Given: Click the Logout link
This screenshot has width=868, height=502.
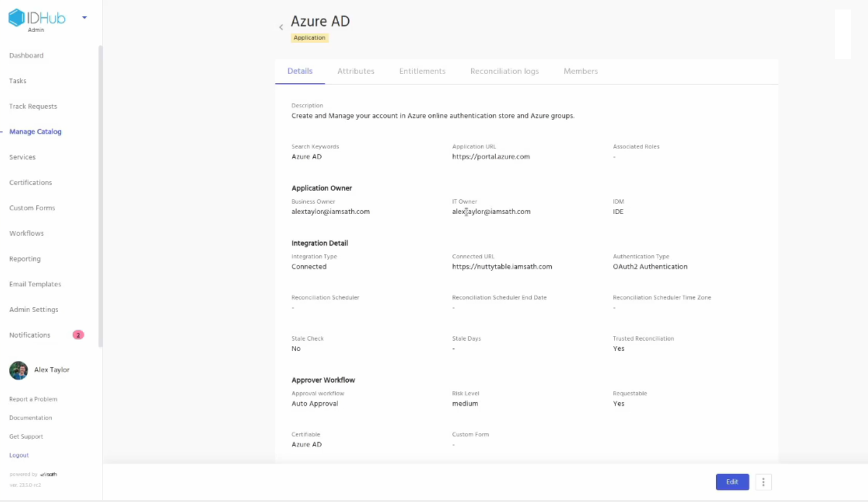Looking at the screenshot, I should tap(19, 456).
